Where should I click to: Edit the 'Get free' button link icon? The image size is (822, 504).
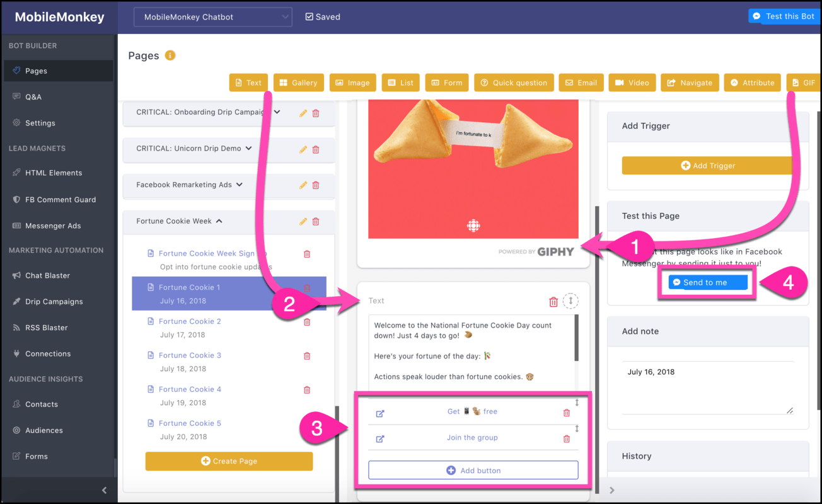[x=380, y=413]
